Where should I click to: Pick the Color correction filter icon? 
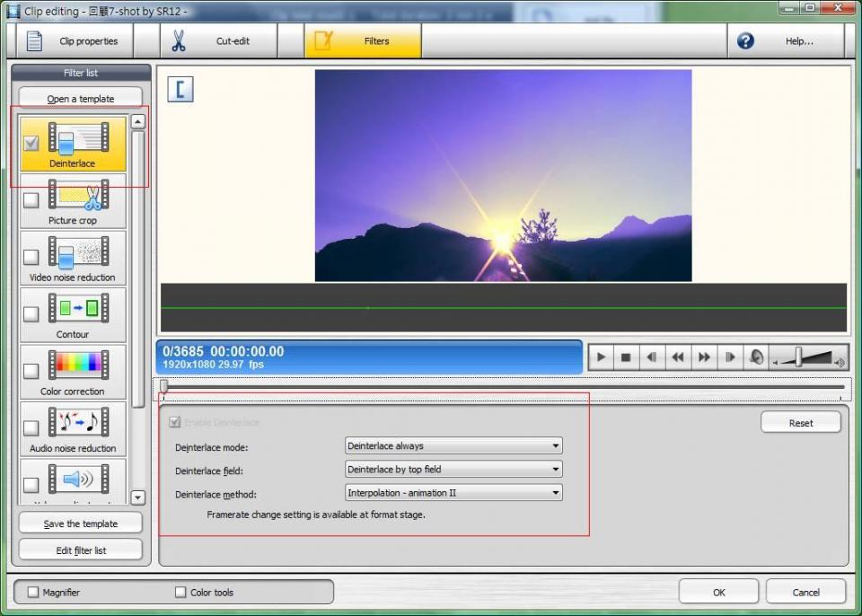click(x=78, y=366)
